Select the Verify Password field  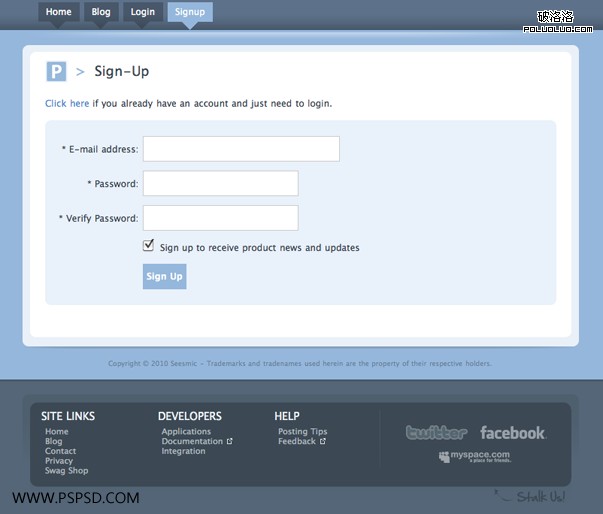tap(221, 218)
